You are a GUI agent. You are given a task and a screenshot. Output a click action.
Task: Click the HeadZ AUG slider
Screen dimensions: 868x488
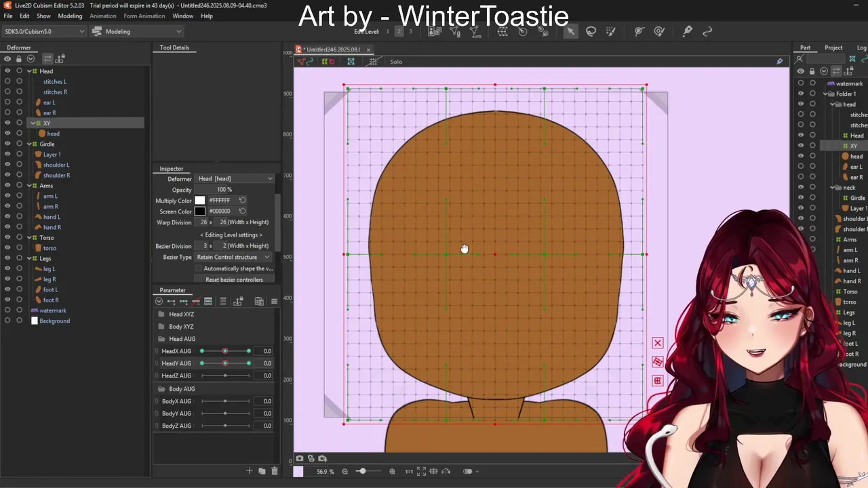(x=225, y=375)
